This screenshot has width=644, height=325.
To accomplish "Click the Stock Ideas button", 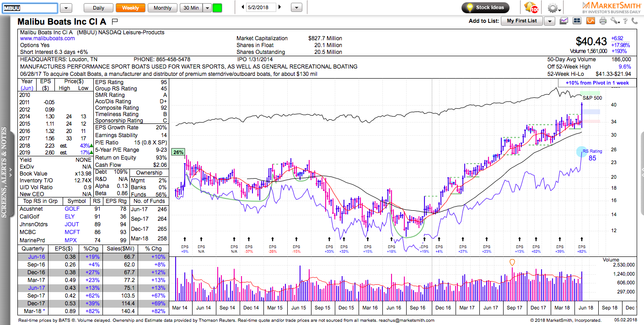I will click(x=486, y=8).
